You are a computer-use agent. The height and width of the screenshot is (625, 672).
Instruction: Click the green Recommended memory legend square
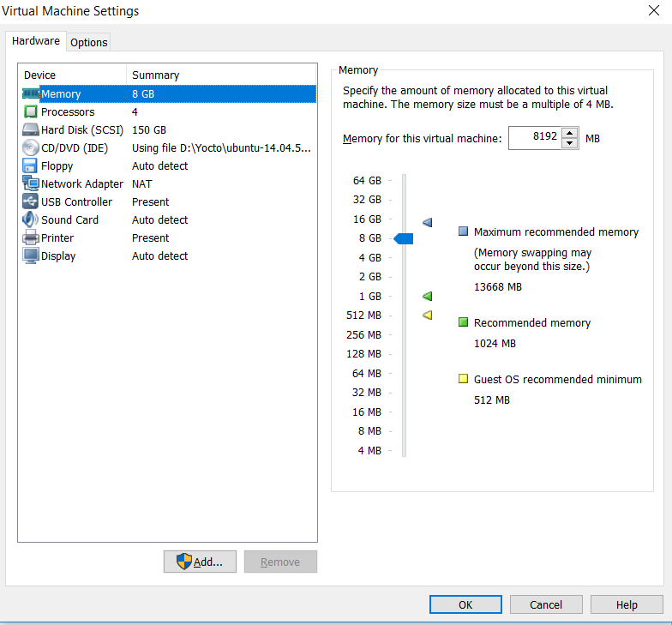(463, 322)
